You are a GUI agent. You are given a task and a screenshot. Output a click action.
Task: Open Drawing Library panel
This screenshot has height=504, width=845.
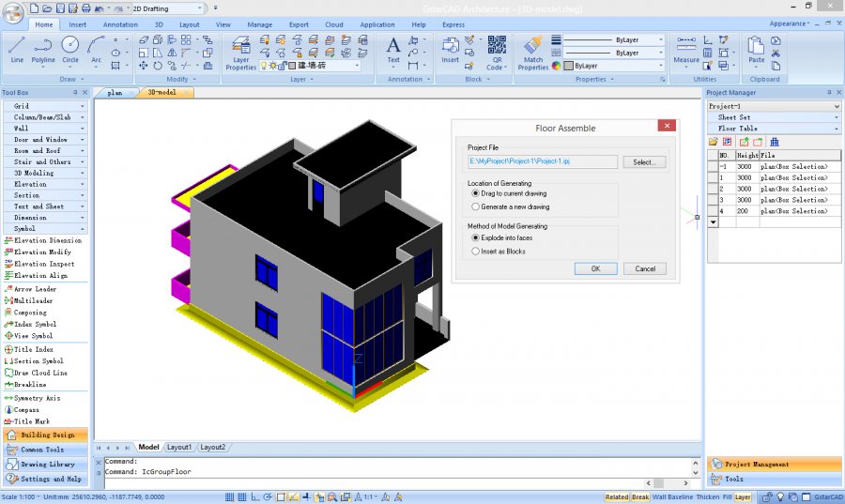45,464
